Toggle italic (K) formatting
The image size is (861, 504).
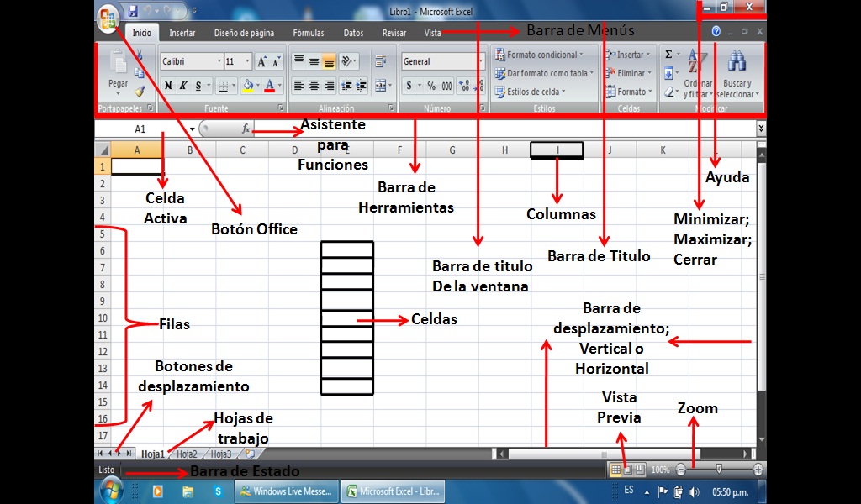pyautogui.click(x=183, y=84)
